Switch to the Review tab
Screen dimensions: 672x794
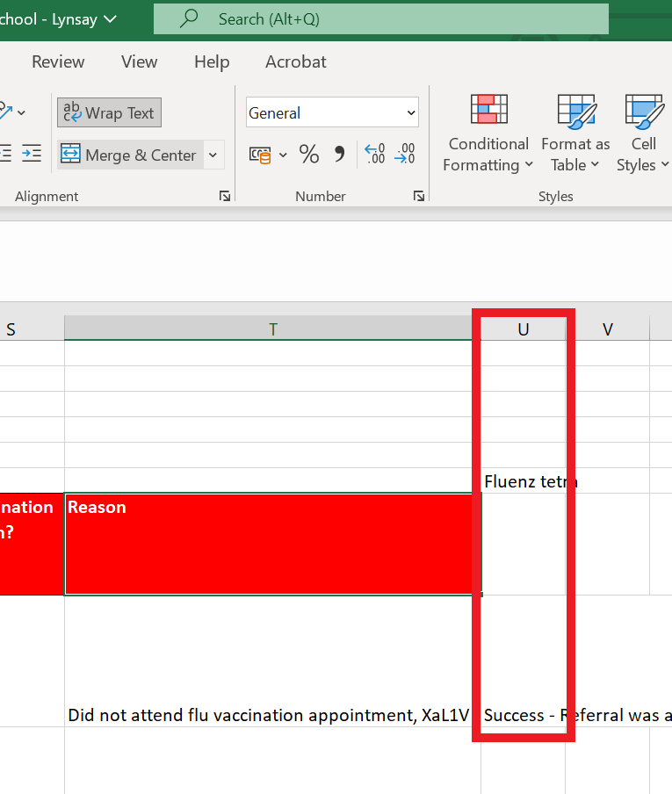point(58,61)
